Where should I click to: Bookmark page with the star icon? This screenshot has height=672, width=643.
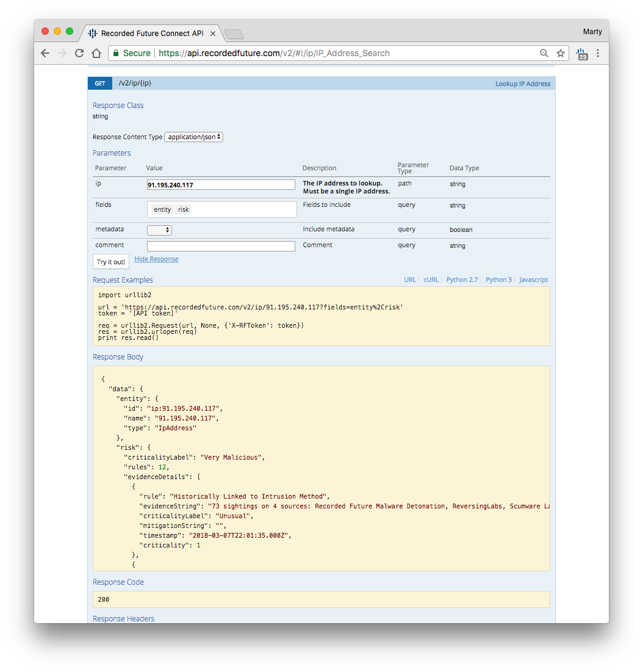click(x=560, y=53)
